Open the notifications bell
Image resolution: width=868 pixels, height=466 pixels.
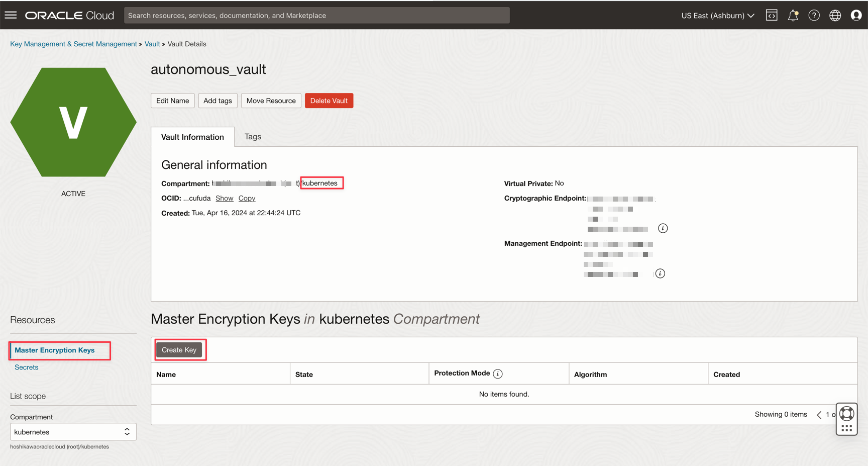pyautogui.click(x=793, y=16)
